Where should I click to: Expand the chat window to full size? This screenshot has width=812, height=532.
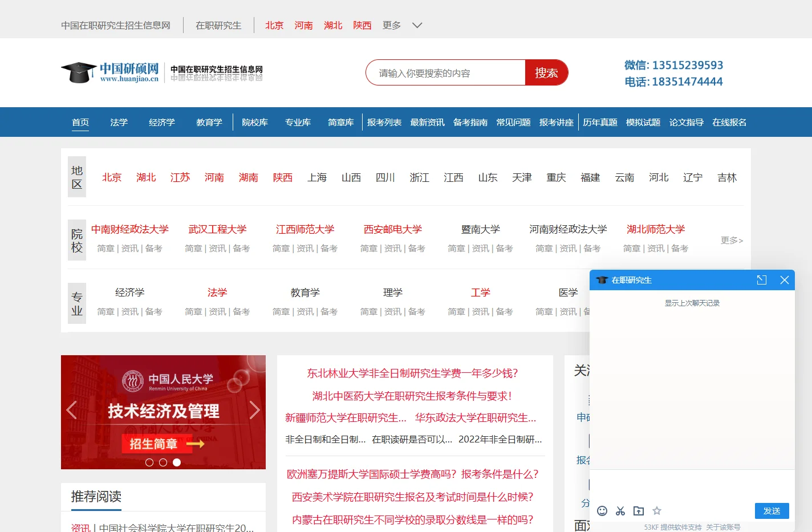pyautogui.click(x=762, y=280)
